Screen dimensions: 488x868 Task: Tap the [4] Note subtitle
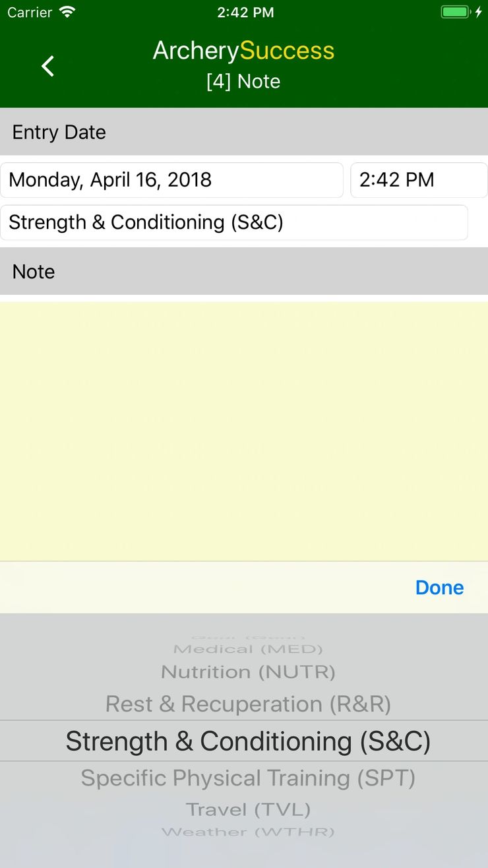(x=244, y=81)
